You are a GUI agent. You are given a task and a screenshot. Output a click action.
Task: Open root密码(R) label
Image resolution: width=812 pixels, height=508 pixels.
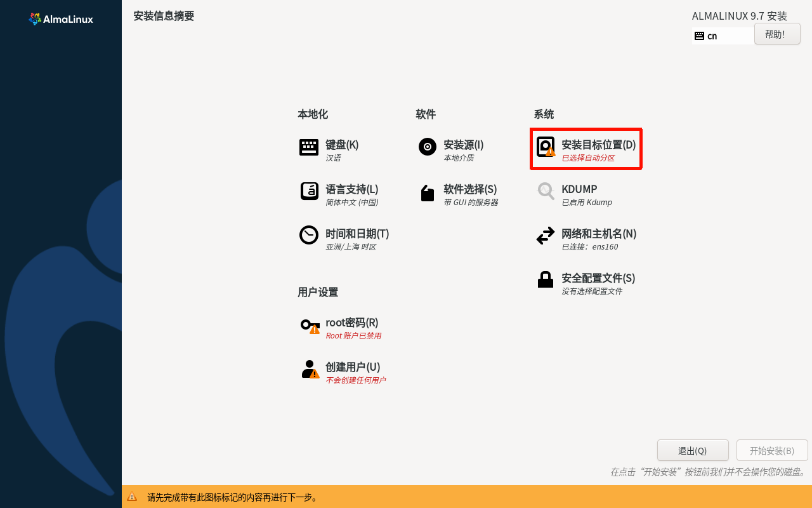(x=352, y=323)
